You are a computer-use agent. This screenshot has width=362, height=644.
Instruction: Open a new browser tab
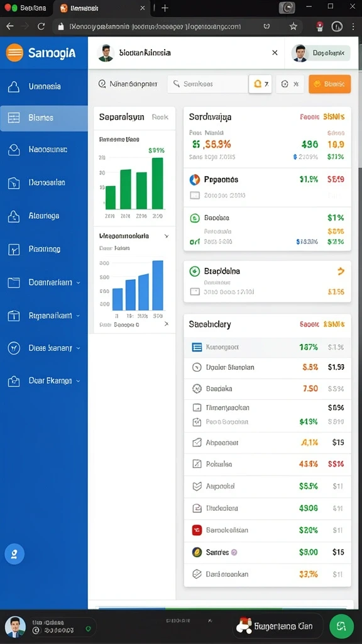tap(165, 8)
